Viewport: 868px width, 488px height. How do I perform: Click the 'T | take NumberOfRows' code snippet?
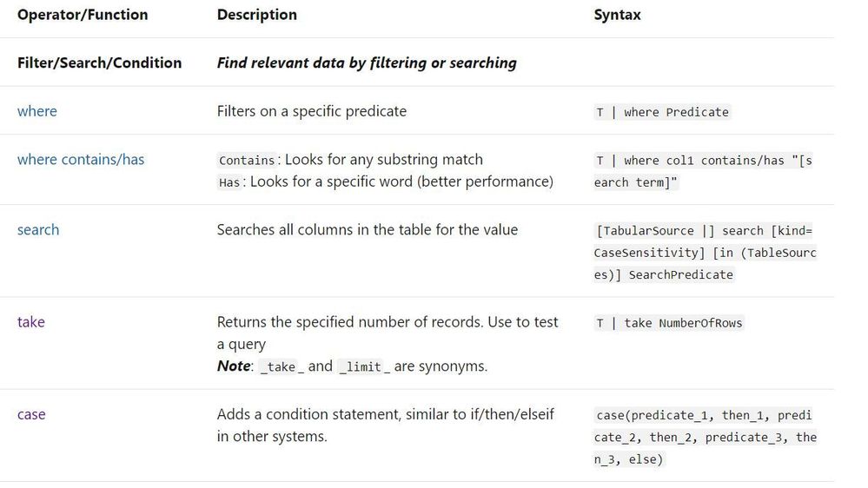click(x=669, y=323)
